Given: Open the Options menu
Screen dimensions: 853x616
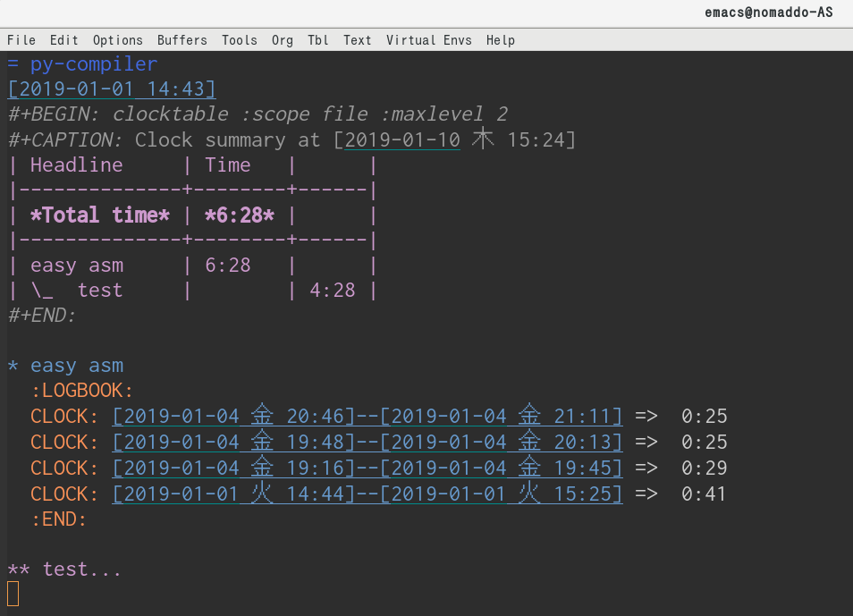Looking at the screenshot, I should pyautogui.click(x=117, y=39).
